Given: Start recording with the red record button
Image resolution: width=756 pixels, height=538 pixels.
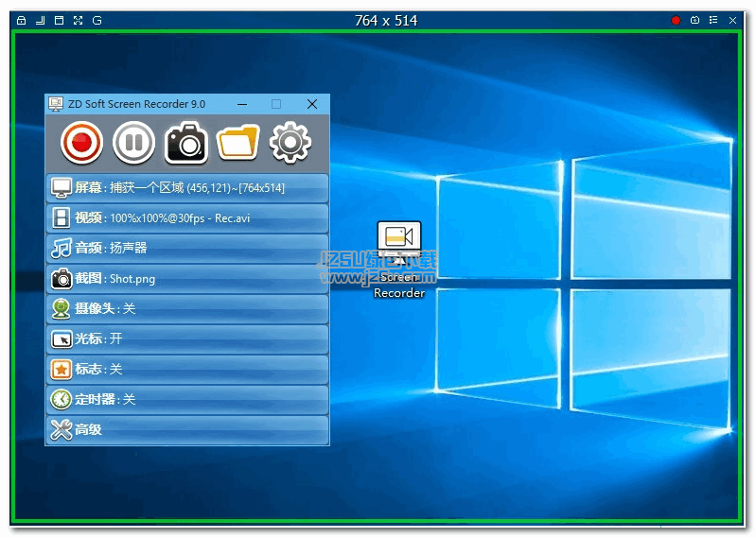Looking at the screenshot, I should click(81, 143).
